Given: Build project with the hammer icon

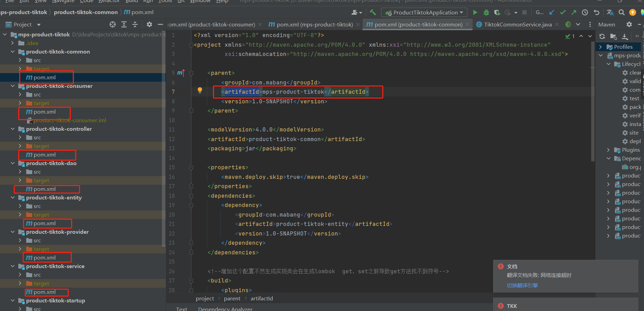Looking at the screenshot, I should pyautogui.click(x=373, y=12).
